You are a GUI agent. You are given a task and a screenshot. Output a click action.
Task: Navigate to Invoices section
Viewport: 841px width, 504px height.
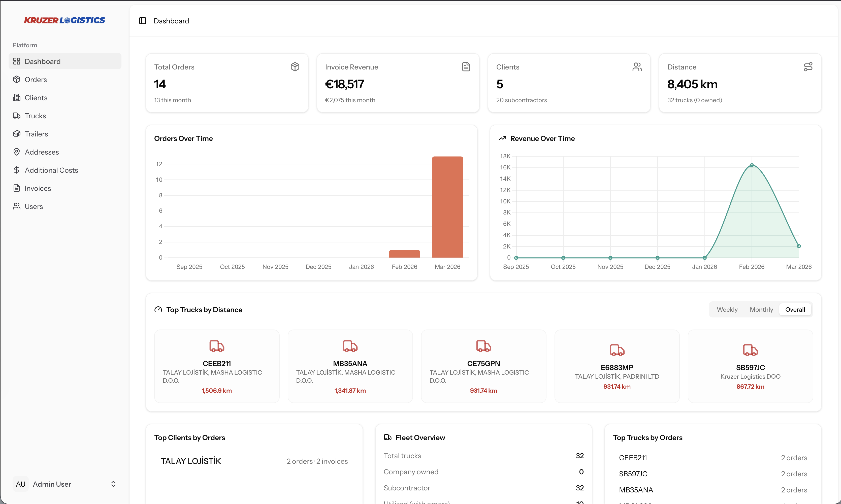pyautogui.click(x=38, y=188)
